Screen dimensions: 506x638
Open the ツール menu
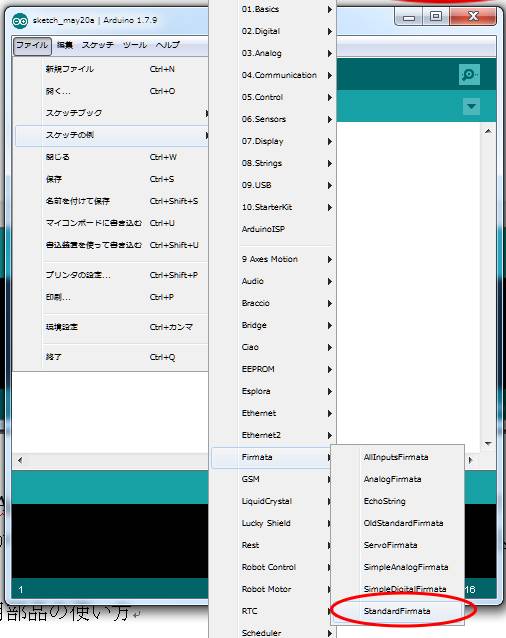click(135, 45)
